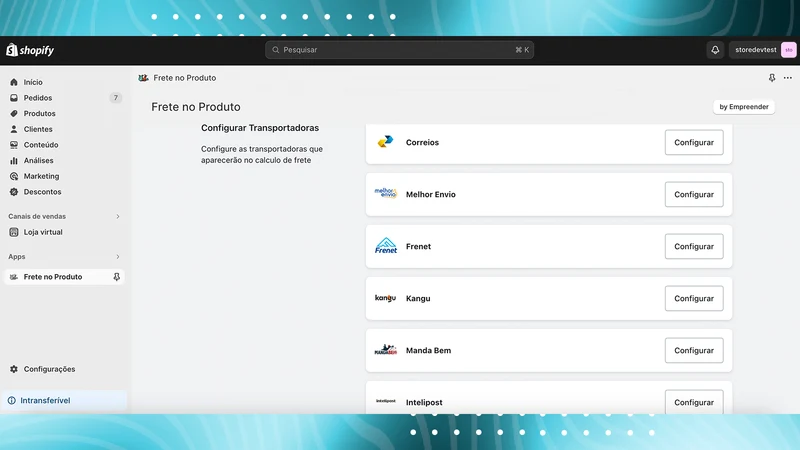Click the Frete no Produto breadcrumb title
Screen dimensions: 800x450
click(x=185, y=78)
